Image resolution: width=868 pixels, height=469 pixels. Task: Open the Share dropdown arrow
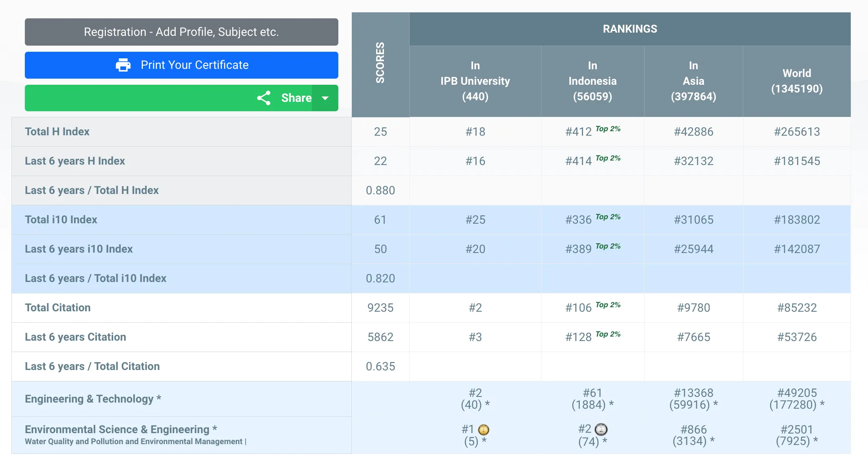tap(325, 98)
